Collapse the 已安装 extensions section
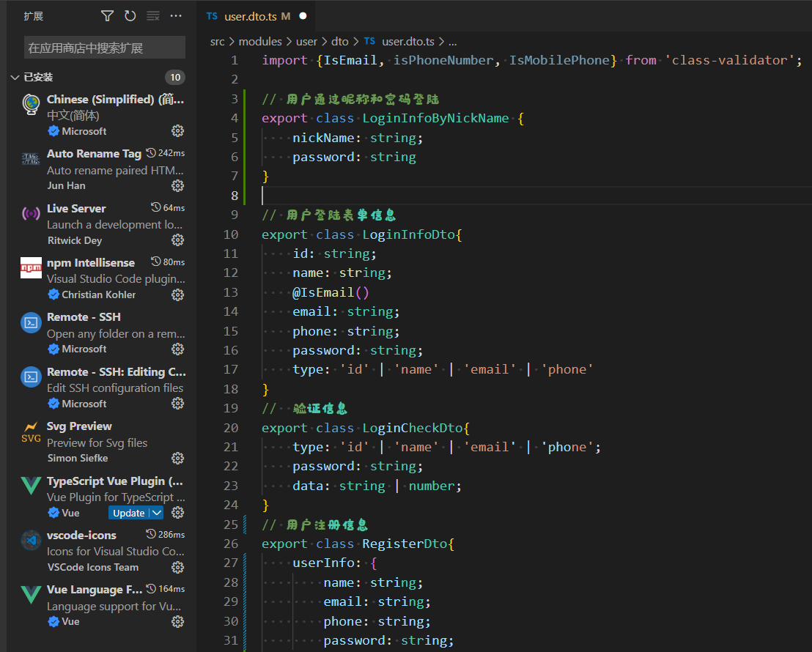The height and width of the screenshot is (652, 812). [15, 76]
